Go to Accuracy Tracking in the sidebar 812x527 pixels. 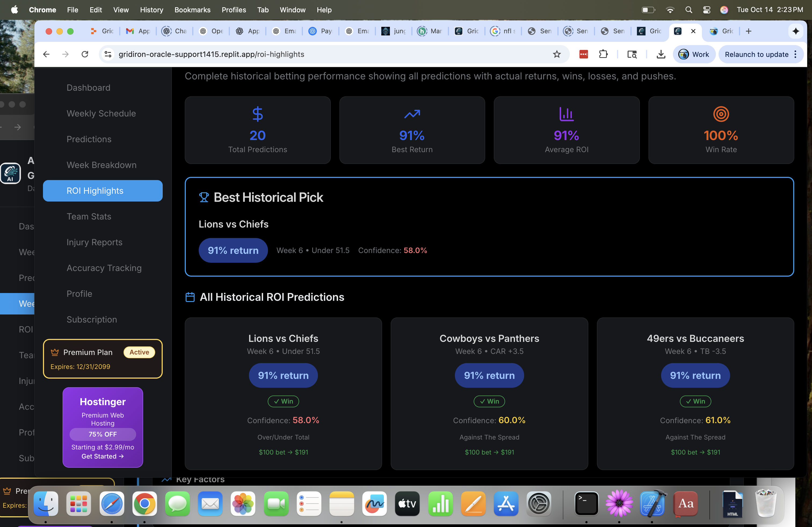coord(104,268)
